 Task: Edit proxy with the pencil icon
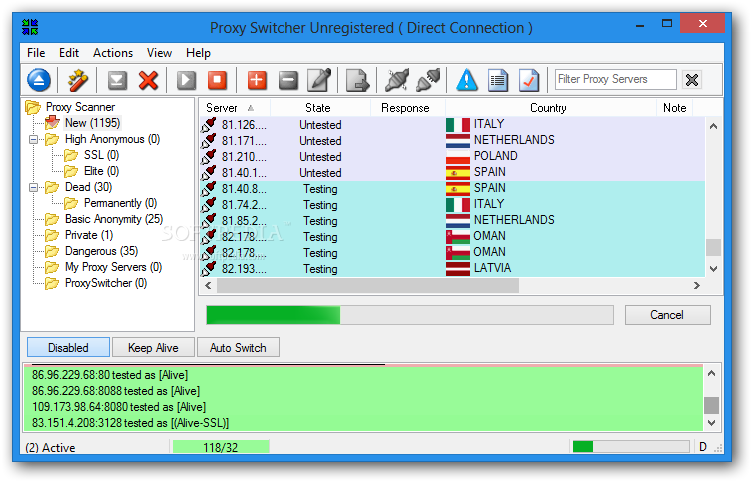(x=319, y=80)
